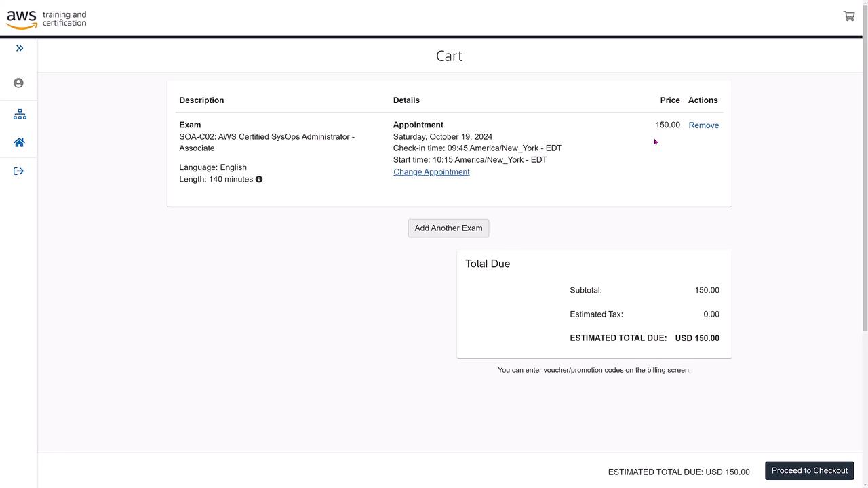The image size is (868, 488).
Task: Open the user profile icon
Action: 19,83
